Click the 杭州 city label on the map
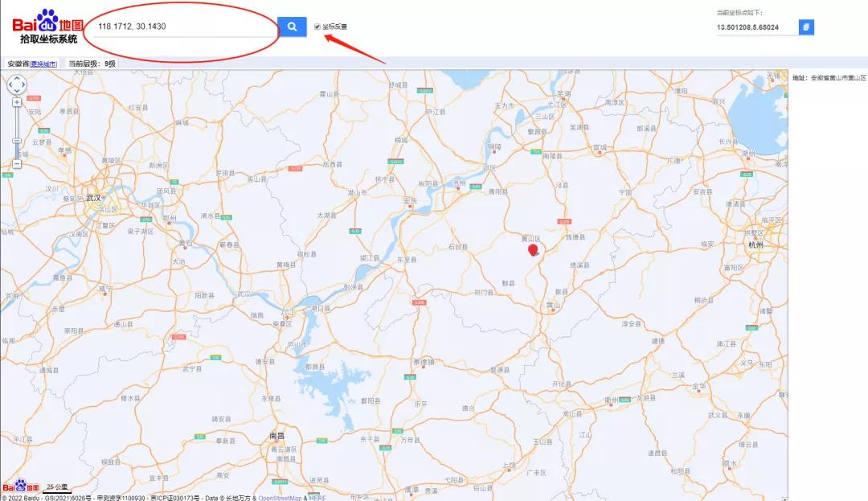868x501 pixels. (755, 244)
